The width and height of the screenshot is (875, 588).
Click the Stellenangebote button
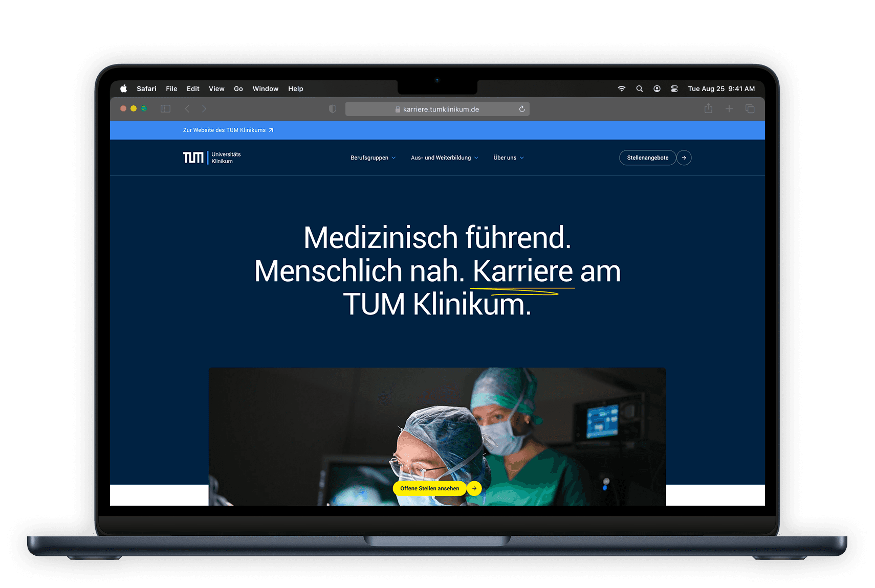pyautogui.click(x=648, y=157)
